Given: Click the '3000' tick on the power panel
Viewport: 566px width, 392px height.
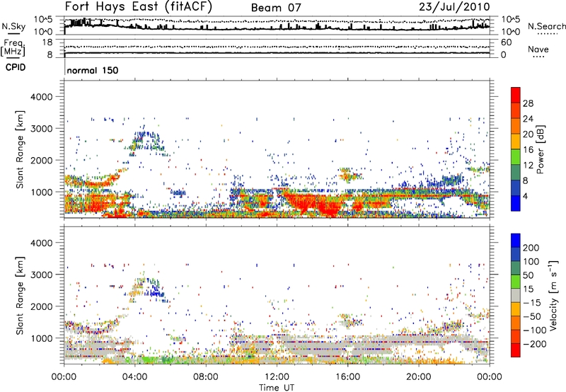Looking at the screenshot, I should [x=41, y=129].
